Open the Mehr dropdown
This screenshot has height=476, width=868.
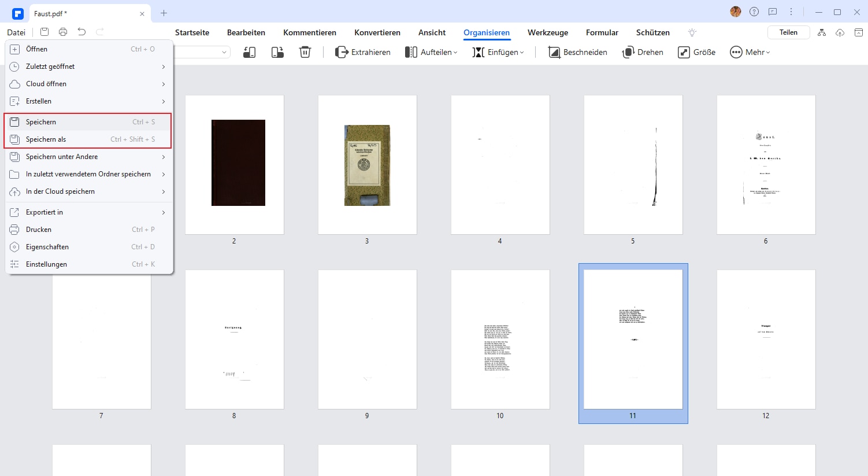750,52
